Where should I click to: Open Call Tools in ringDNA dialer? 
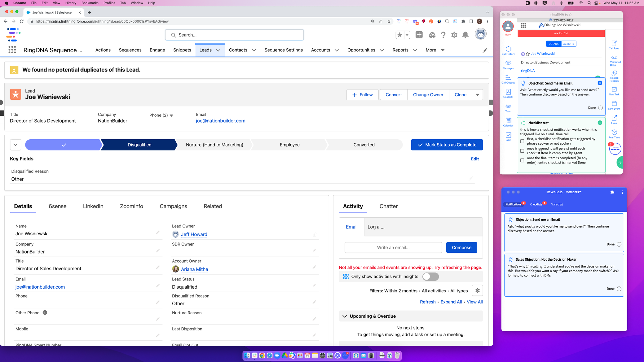coord(614,45)
